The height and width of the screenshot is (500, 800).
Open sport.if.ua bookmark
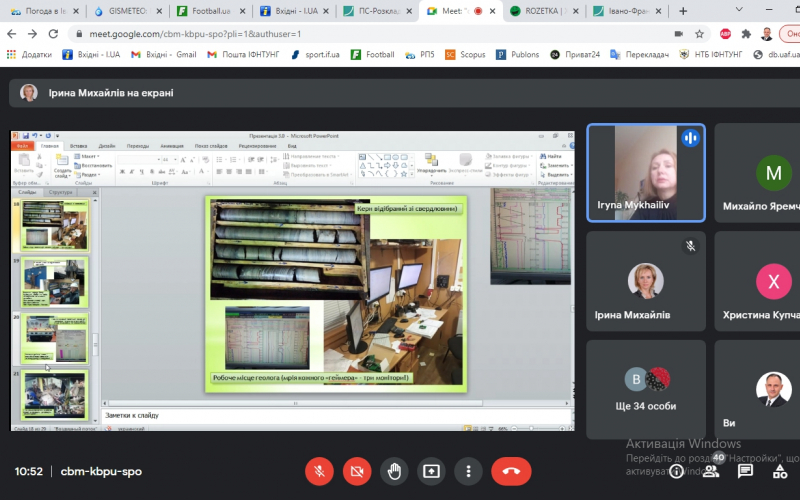pos(315,54)
